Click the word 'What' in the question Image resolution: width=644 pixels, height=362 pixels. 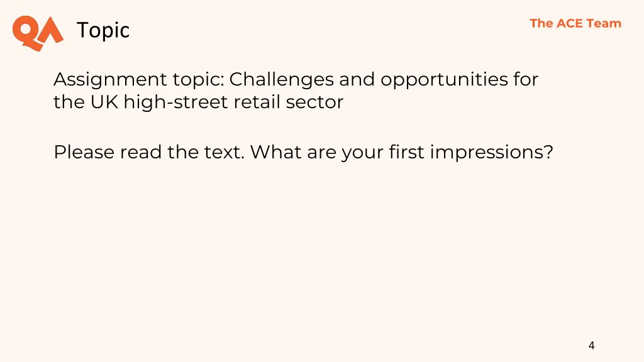[276, 152]
